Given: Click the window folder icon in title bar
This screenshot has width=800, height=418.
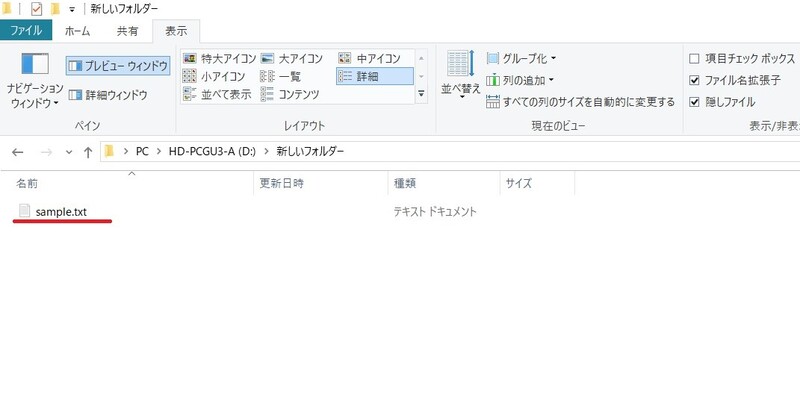Looking at the screenshot, I should (7, 9).
